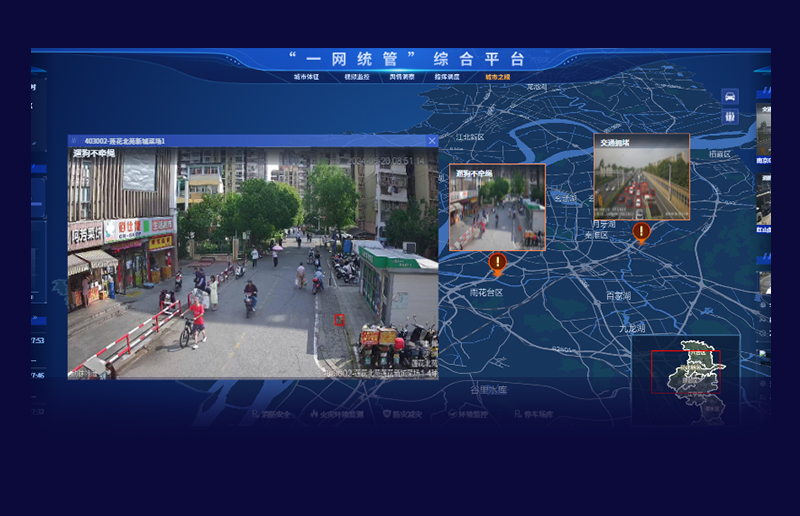This screenshot has height=516, width=800.
Task: Open the 交通拥堵 traffic camera thumbnail
Action: point(641,177)
